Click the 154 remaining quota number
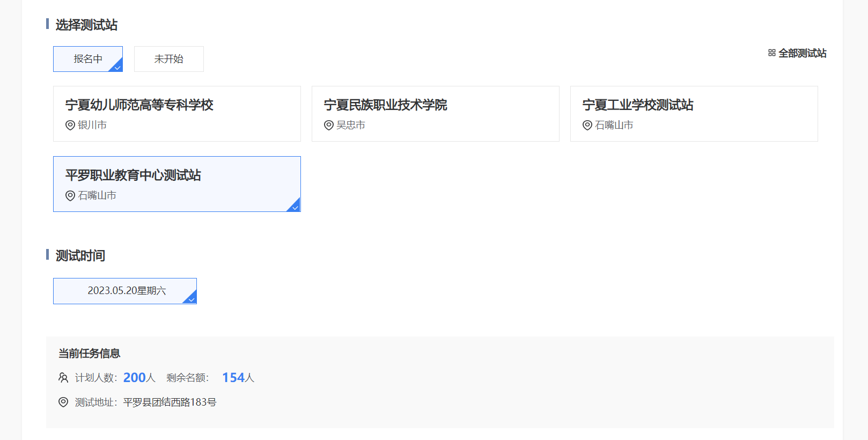 point(233,378)
